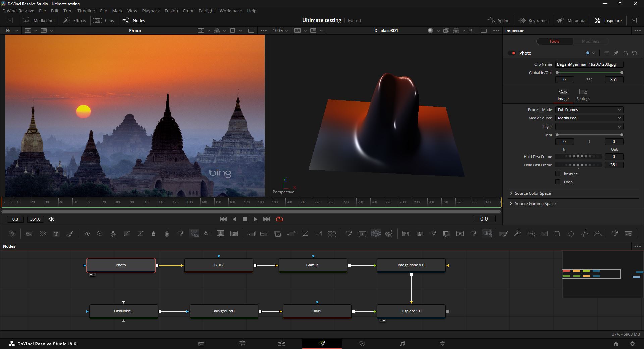The width and height of the screenshot is (644, 349).
Task: Jump to the first frame
Action: pos(223,219)
